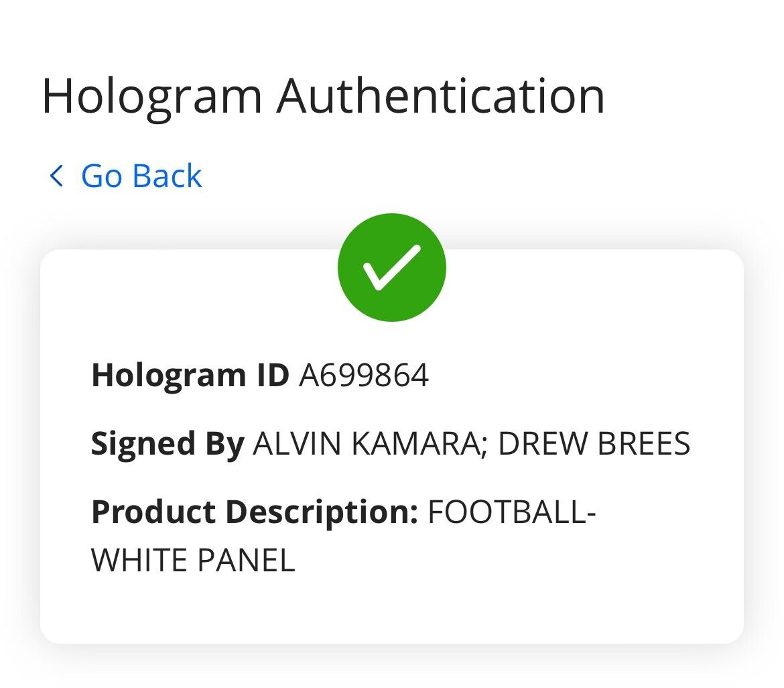784x688 pixels.
Task: Click the left chevron beside Go Back
Action: (x=56, y=176)
